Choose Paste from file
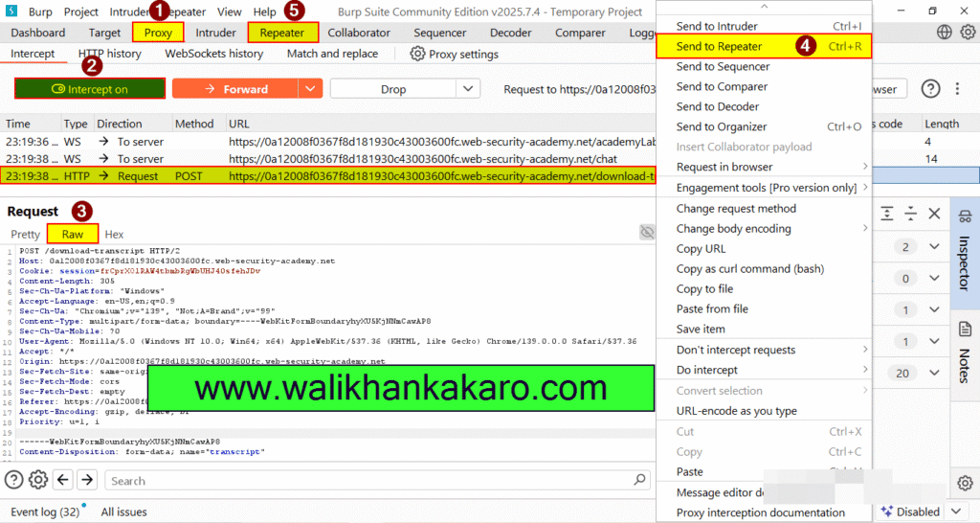This screenshot has width=980, height=523. click(764, 308)
